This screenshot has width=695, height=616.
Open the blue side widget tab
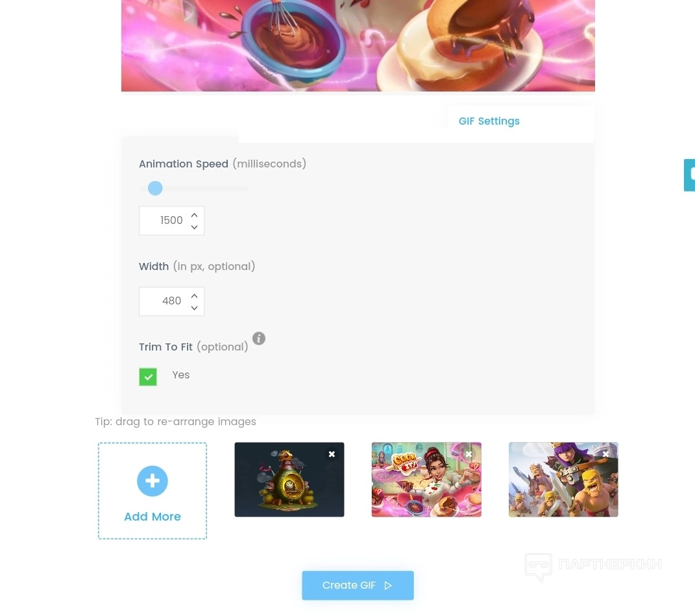pos(689,175)
